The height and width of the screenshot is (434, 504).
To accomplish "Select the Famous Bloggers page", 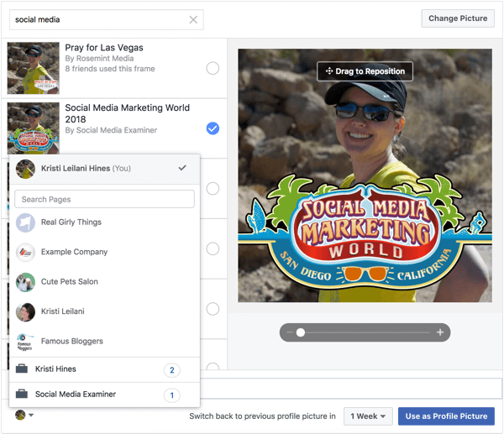I will [105, 342].
